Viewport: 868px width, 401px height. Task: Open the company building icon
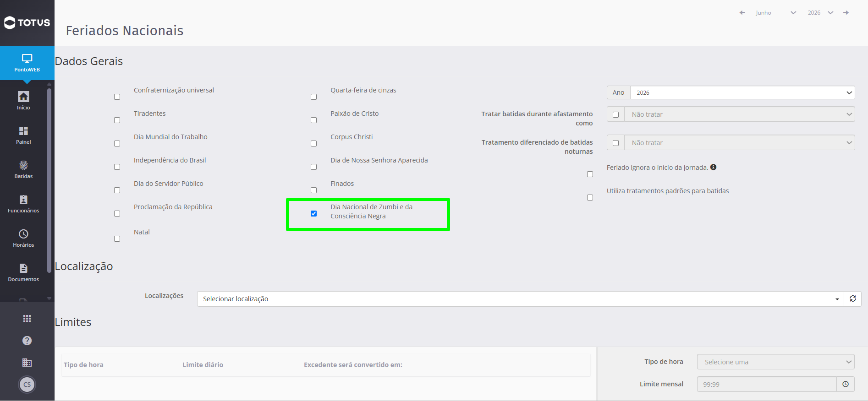(27, 363)
